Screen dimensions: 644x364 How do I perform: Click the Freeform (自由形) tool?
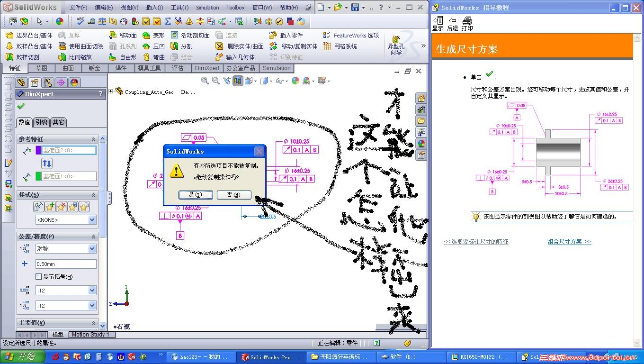123,57
